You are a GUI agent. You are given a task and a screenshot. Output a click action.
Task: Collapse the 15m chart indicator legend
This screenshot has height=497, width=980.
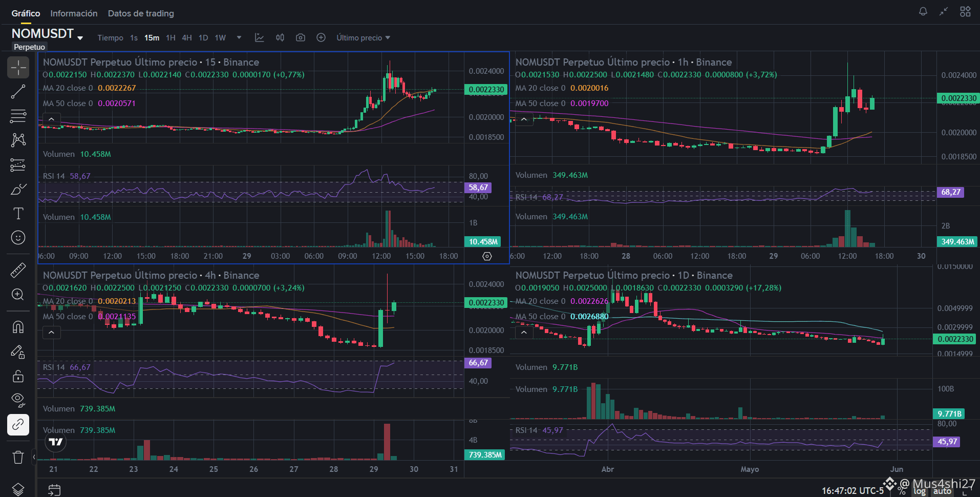tap(51, 119)
